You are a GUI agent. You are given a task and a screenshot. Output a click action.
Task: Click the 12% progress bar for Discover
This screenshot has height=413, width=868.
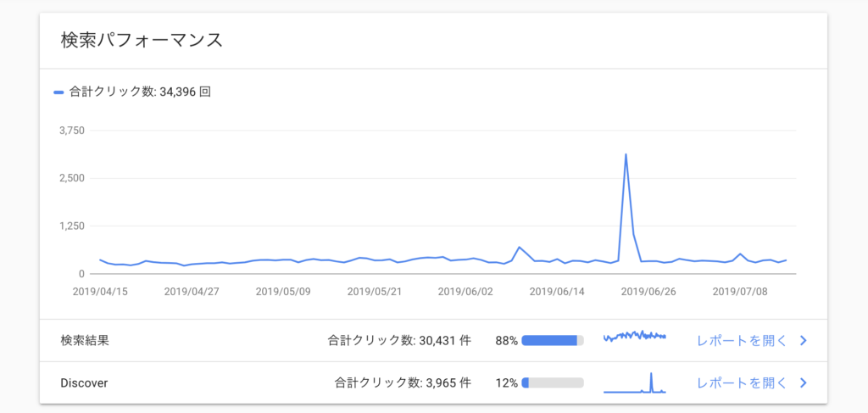pos(553,382)
